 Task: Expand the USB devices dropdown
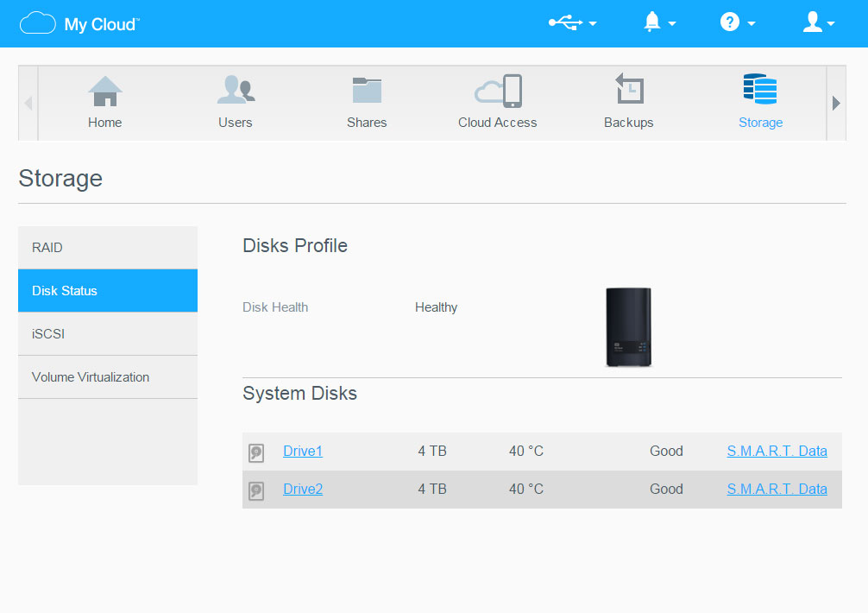coord(572,23)
